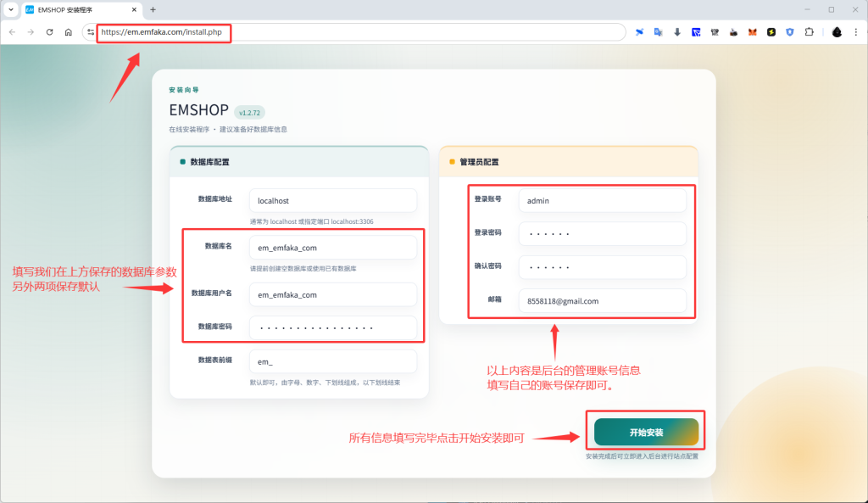Click the download arrow icon in the toolbar
The height and width of the screenshot is (503, 868).
[677, 31]
